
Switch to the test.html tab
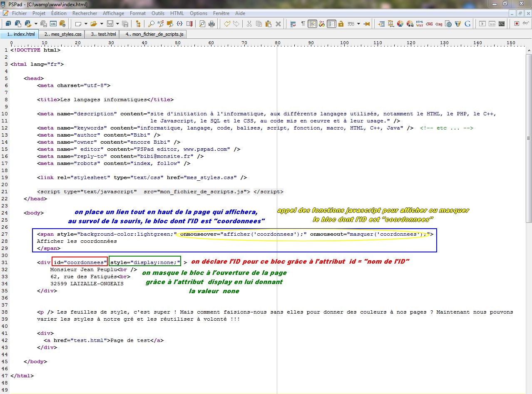click(x=102, y=34)
